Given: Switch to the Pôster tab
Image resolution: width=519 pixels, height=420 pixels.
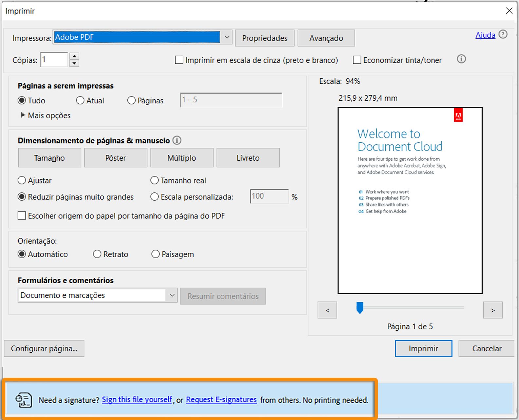Looking at the screenshot, I should tap(116, 158).
